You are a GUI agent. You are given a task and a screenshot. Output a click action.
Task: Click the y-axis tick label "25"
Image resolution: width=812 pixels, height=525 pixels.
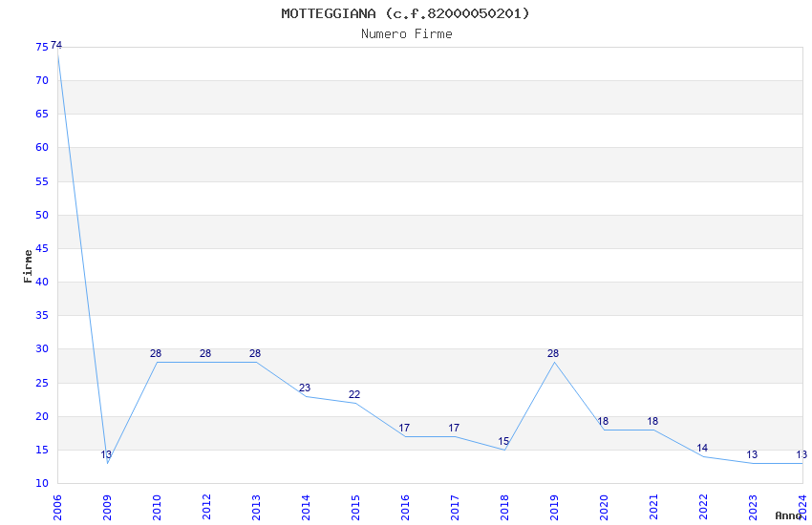[x=42, y=384]
